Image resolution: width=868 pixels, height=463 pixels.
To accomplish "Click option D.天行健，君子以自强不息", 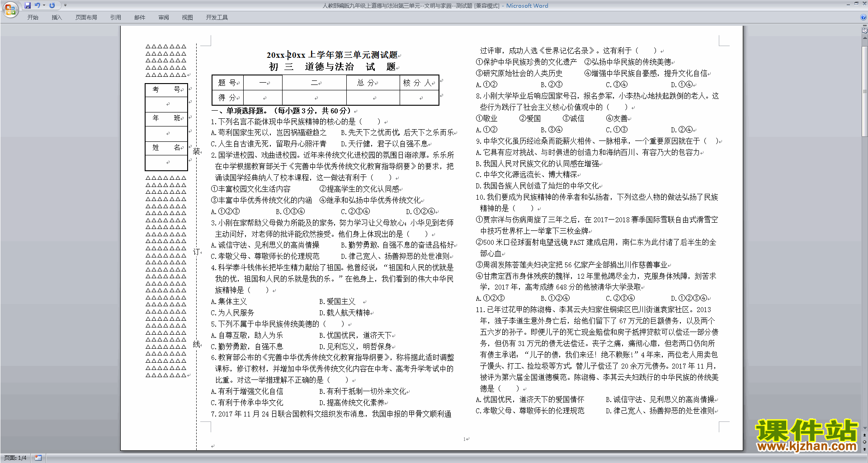I will pos(384,144).
